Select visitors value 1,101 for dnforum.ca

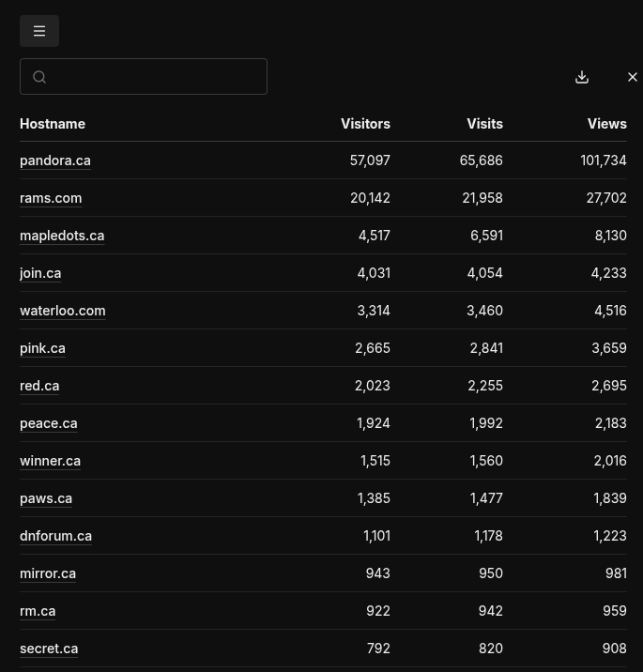376,536
